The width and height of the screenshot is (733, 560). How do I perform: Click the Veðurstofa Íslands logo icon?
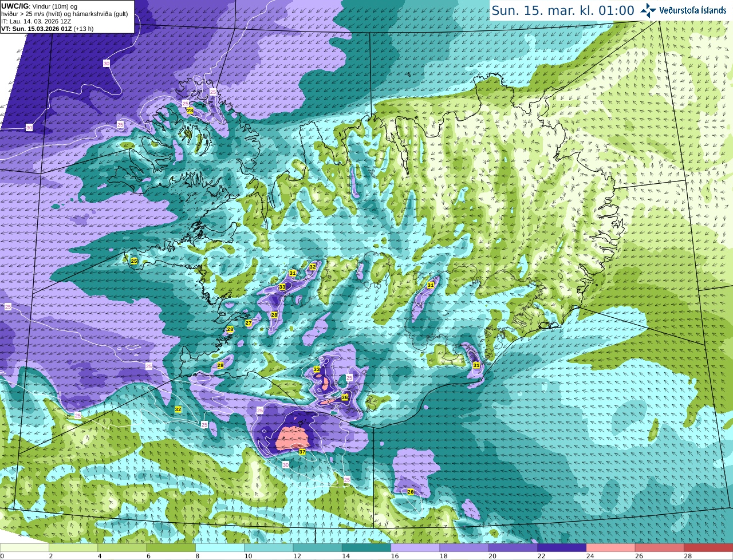click(648, 10)
